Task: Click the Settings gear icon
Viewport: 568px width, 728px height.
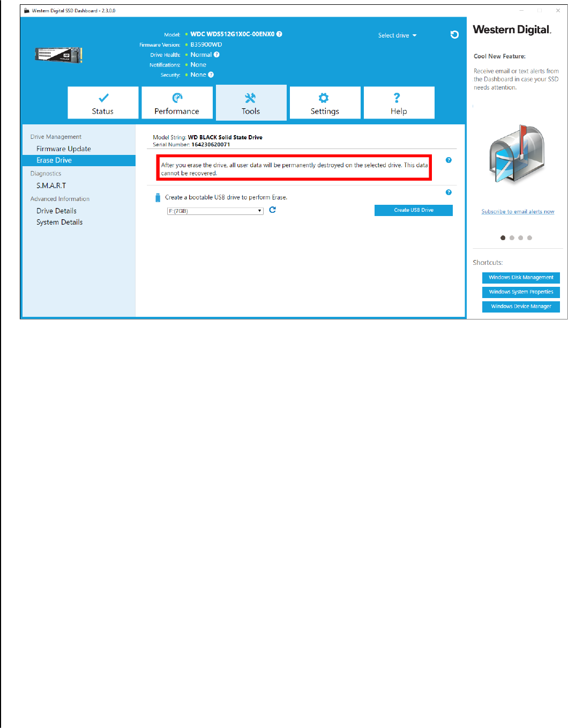Action: pyautogui.click(x=324, y=98)
